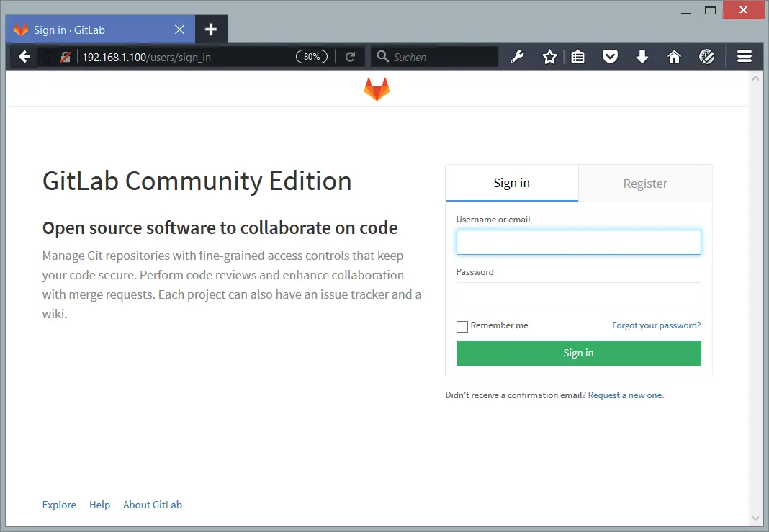
Task: Click the scrollbar down arrow
Action: [x=755, y=518]
